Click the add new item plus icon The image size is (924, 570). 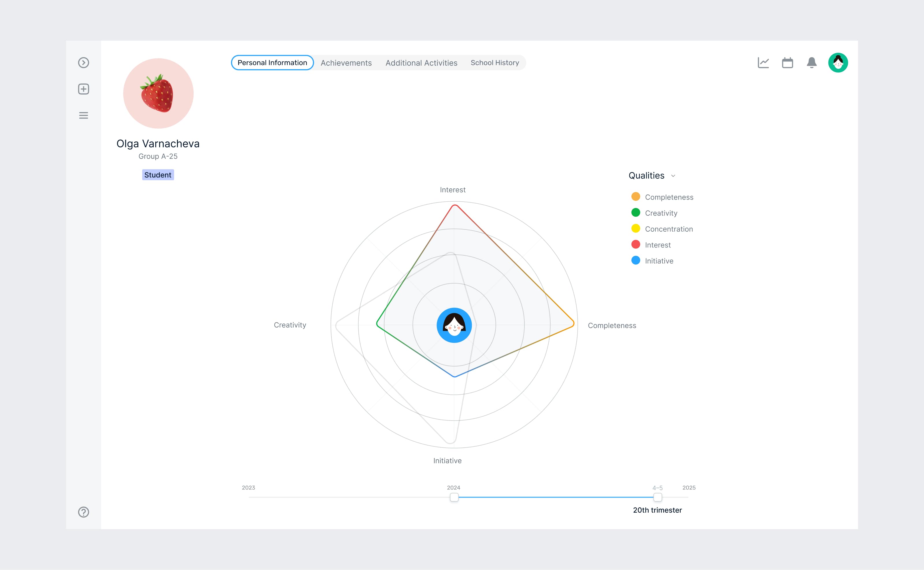click(83, 89)
